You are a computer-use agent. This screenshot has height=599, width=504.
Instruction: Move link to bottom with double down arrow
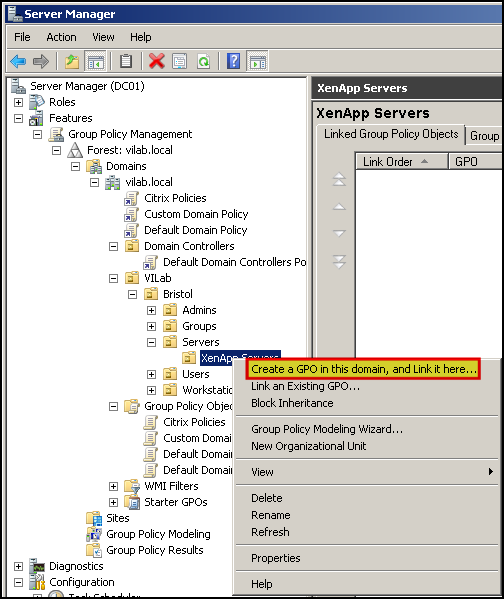pos(339,262)
